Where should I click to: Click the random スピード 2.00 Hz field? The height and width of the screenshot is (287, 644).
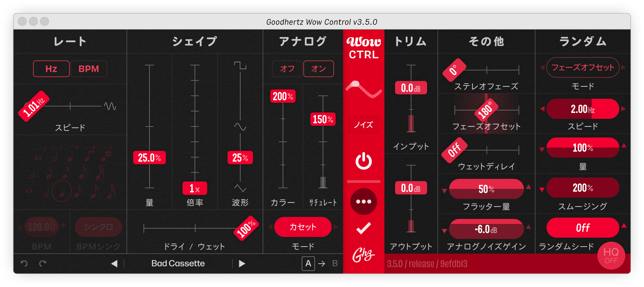pos(583,109)
